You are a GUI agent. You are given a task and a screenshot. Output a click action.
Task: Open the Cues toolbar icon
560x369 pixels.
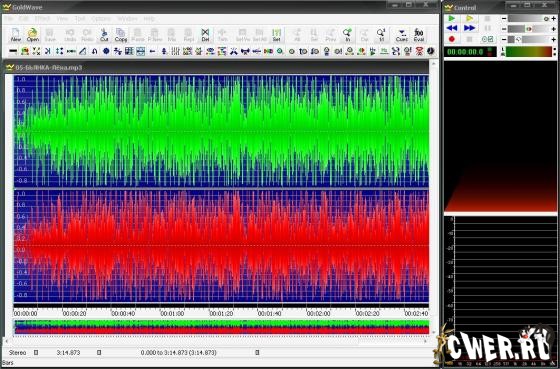402,35
